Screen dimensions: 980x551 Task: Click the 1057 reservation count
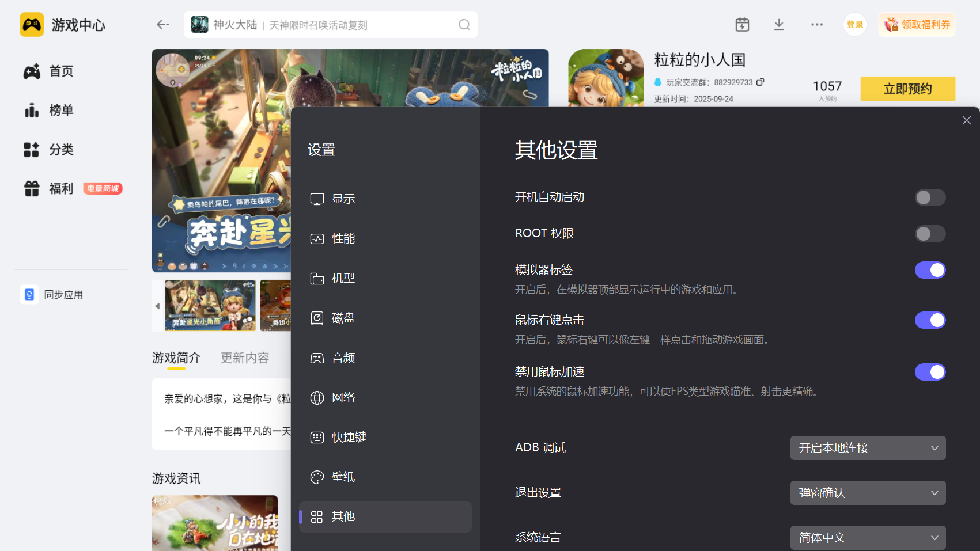(827, 86)
